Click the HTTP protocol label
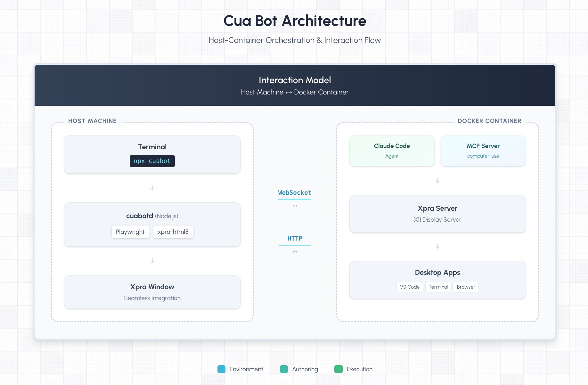The height and width of the screenshot is (385, 588). click(x=295, y=239)
